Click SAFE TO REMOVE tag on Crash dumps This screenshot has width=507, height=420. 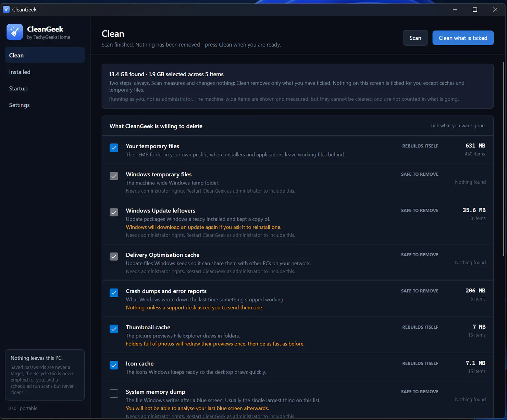420,291
